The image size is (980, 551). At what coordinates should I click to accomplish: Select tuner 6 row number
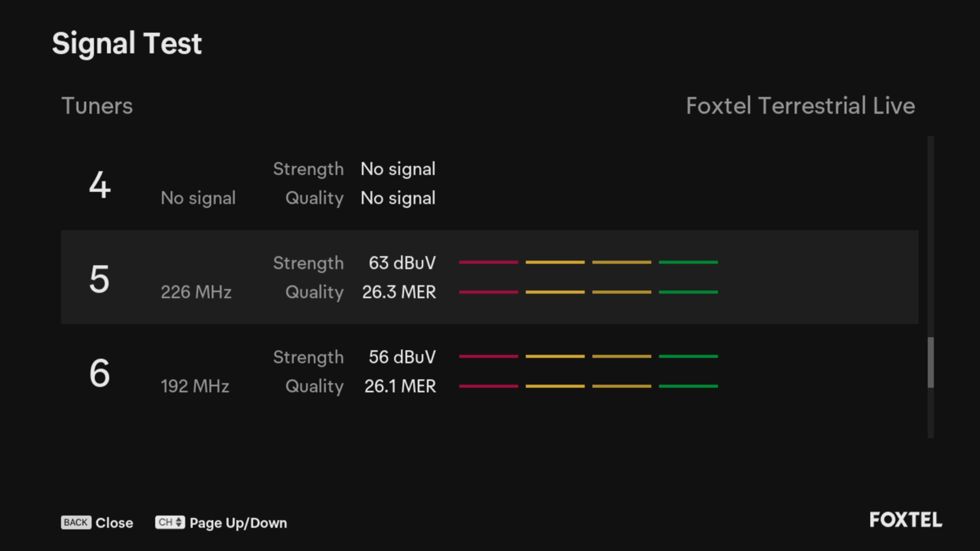(x=100, y=373)
